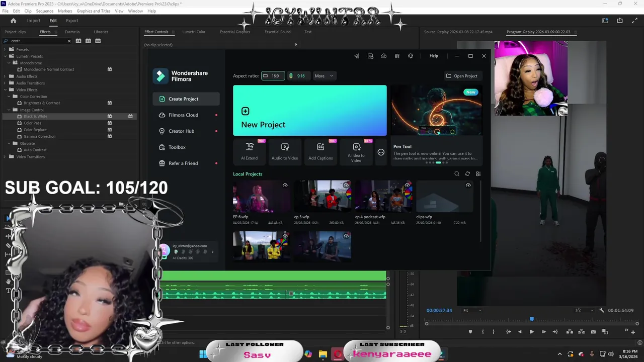Click the AI Extend tool
The height and width of the screenshot is (362, 644).
(x=249, y=151)
